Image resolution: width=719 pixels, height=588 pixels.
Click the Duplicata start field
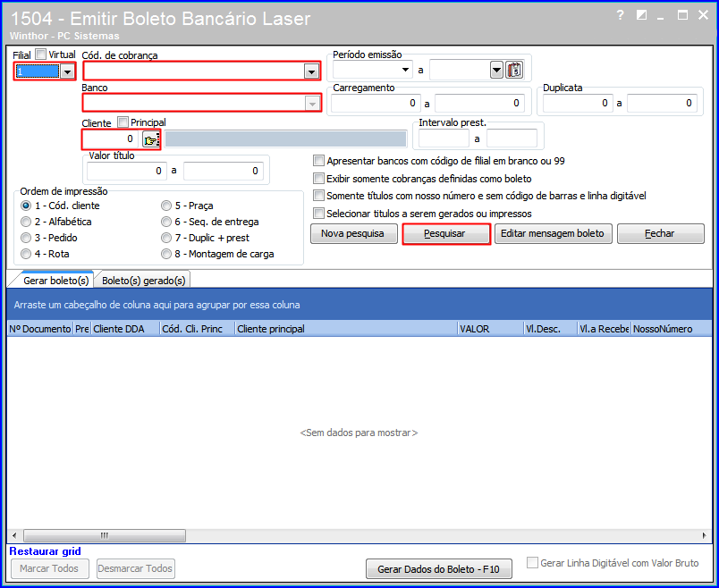coord(577,103)
